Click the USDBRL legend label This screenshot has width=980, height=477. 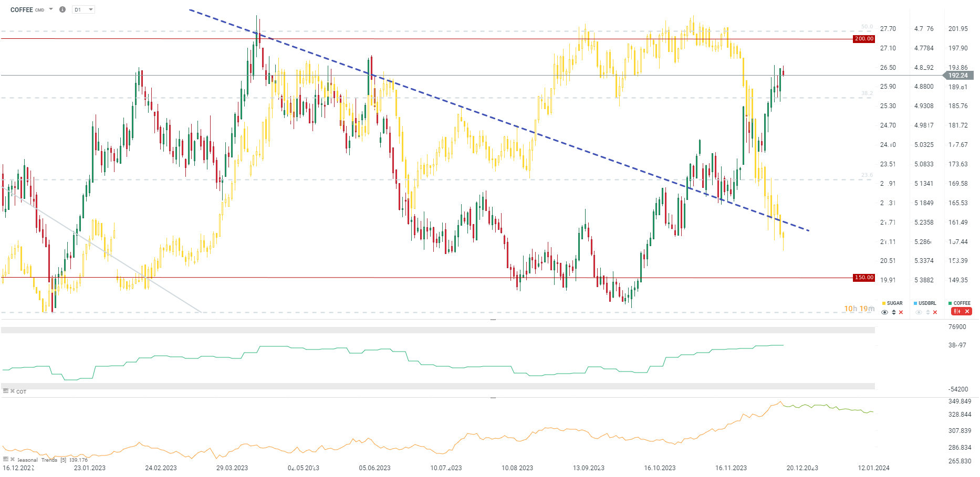[927, 303]
